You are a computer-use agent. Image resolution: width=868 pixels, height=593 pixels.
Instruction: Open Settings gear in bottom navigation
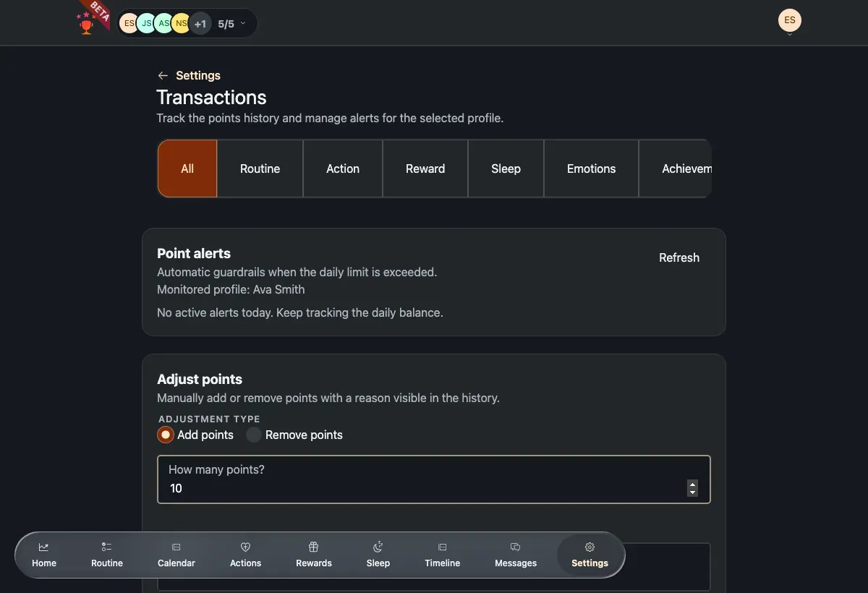click(590, 555)
